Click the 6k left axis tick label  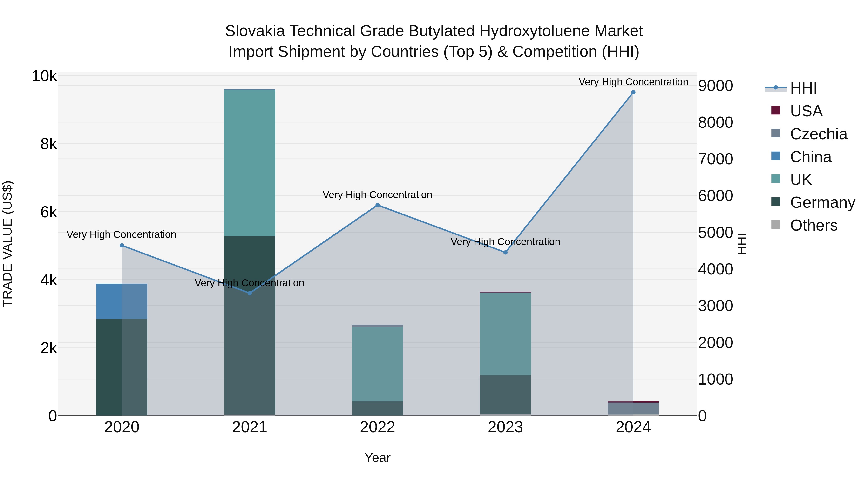[49, 212]
